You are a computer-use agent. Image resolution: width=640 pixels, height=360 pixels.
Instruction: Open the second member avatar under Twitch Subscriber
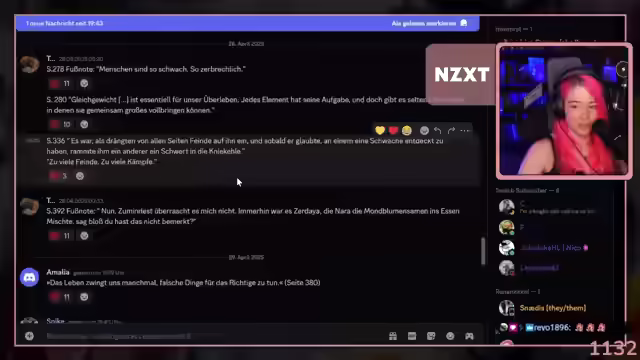(507, 227)
